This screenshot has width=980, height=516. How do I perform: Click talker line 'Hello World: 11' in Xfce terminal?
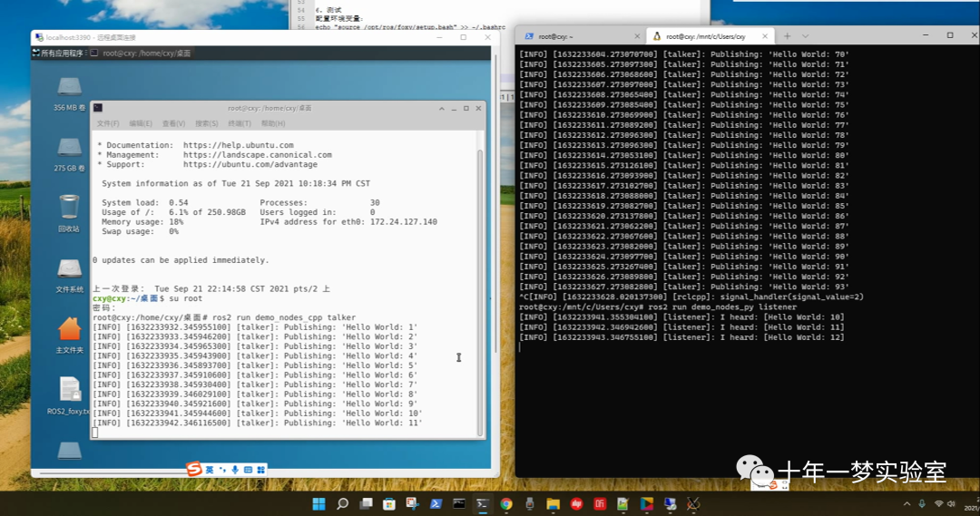pos(258,423)
